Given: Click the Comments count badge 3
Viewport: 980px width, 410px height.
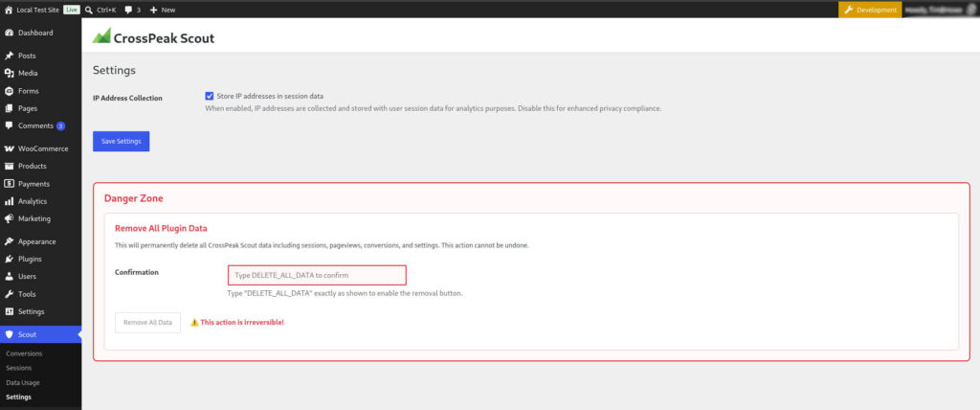Looking at the screenshot, I should coord(60,125).
